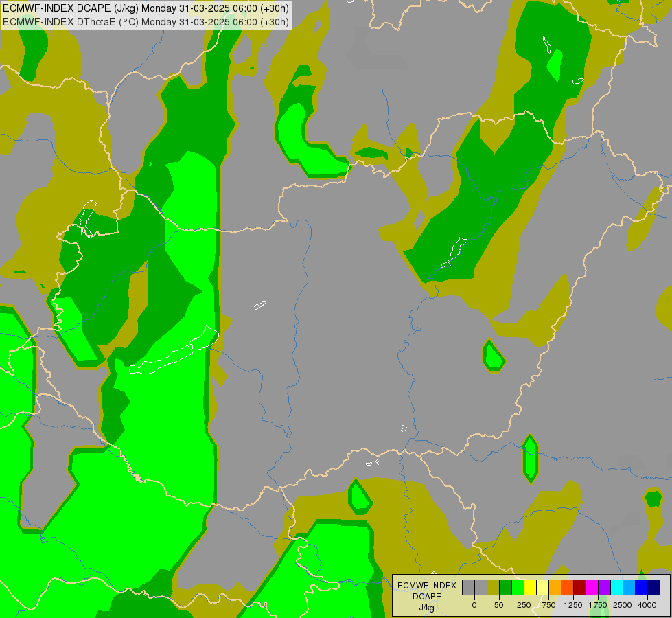Click the DThetaE (°C) header line
Screen dimensions: 672x618
(x=146, y=22)
